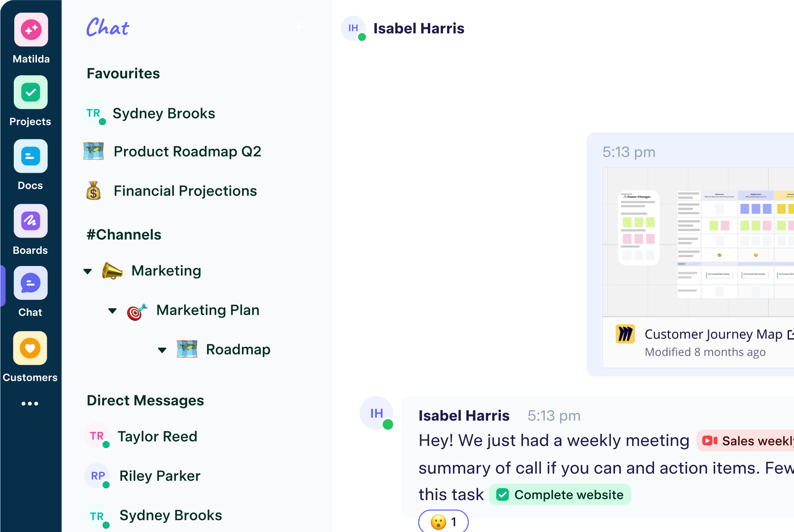Collapse the Marketing Plan subchannel
The height and width of the screenshot is (532, 794).
pos(113,311)
